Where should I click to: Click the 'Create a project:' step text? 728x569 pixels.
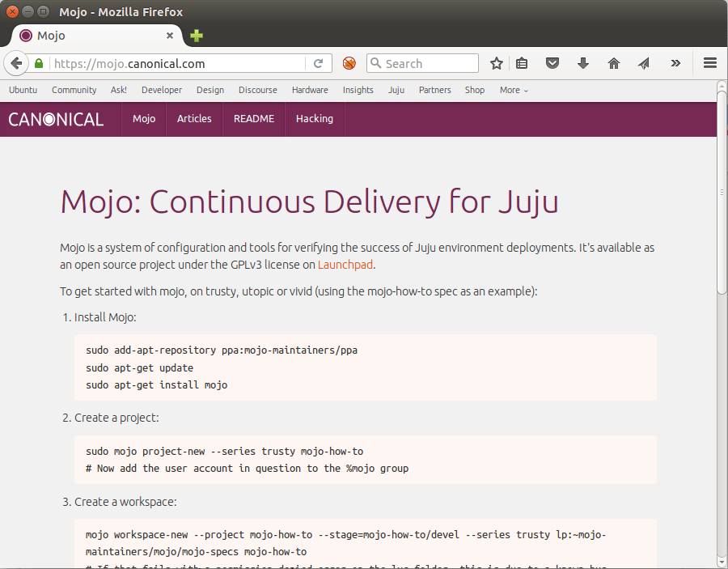coord(116,418)
